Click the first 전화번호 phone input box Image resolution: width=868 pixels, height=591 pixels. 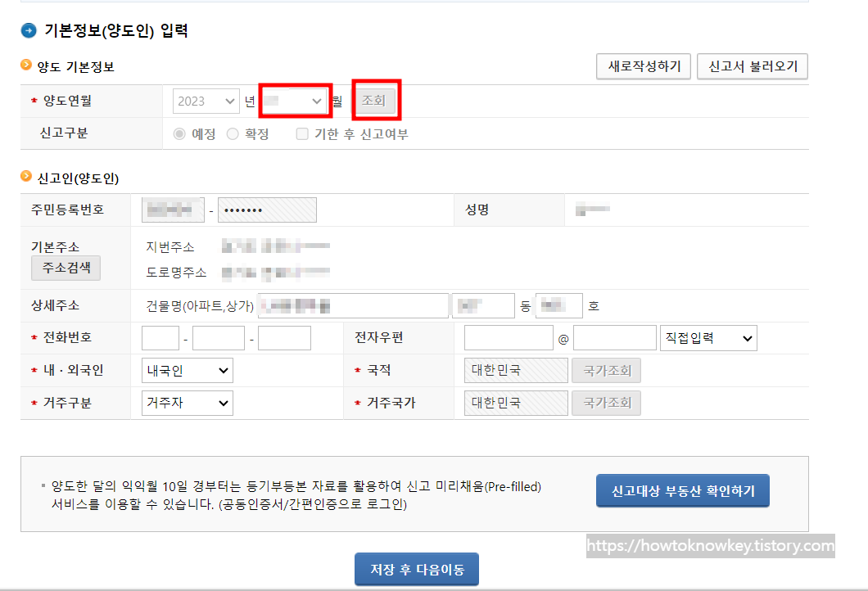[x=160, y=337]
